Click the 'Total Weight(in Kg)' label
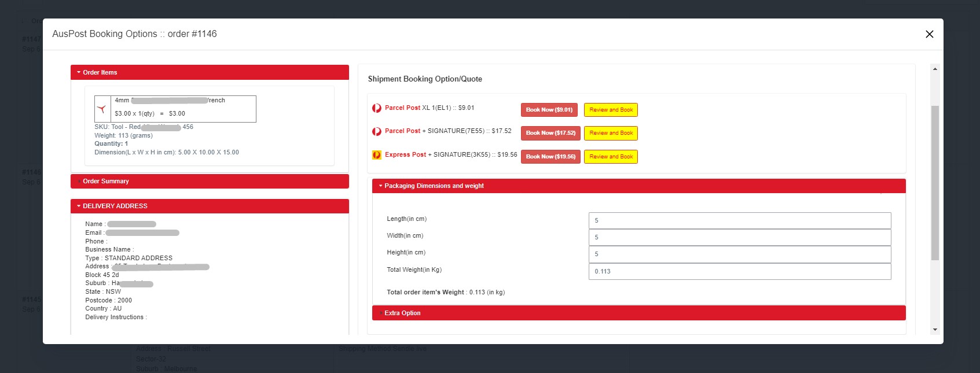The height and width of the screenshot is (373, 980). click(414, 270)
